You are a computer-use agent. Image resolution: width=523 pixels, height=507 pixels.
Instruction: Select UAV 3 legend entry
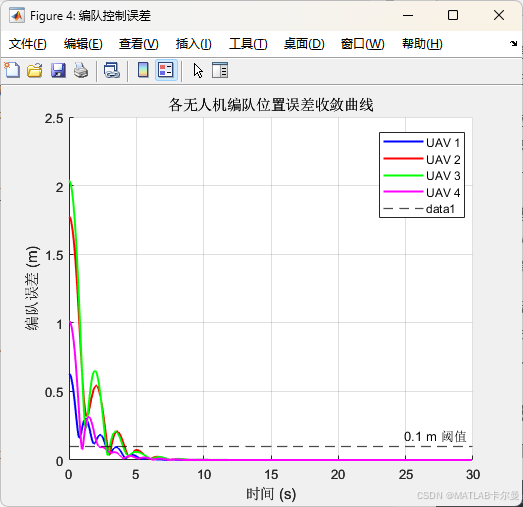coord(422,176)
